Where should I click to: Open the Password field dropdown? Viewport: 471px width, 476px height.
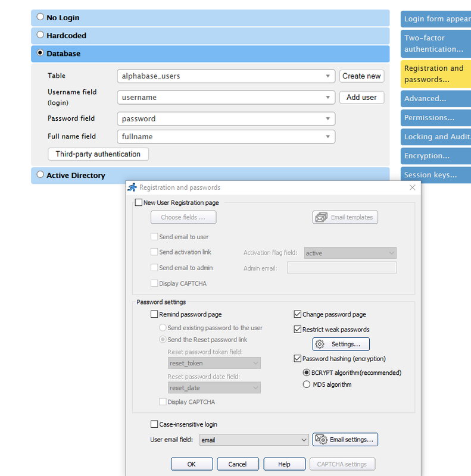point(226,118)
